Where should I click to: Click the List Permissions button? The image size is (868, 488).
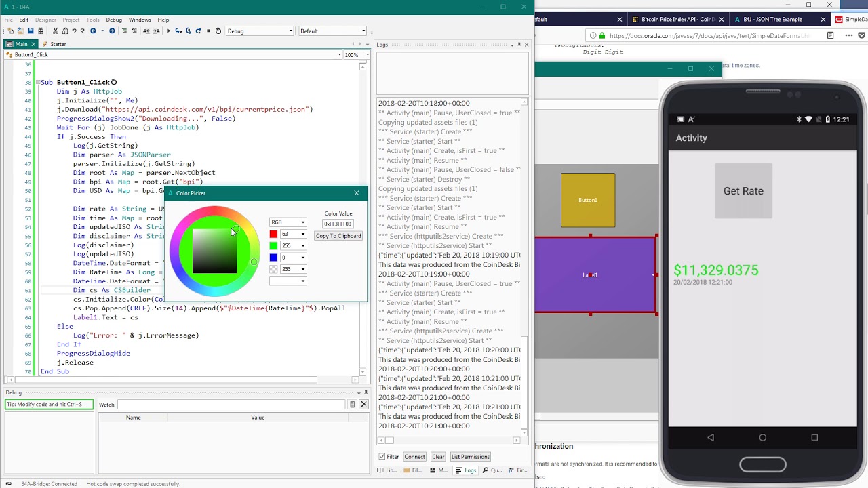tap(470, 457)
